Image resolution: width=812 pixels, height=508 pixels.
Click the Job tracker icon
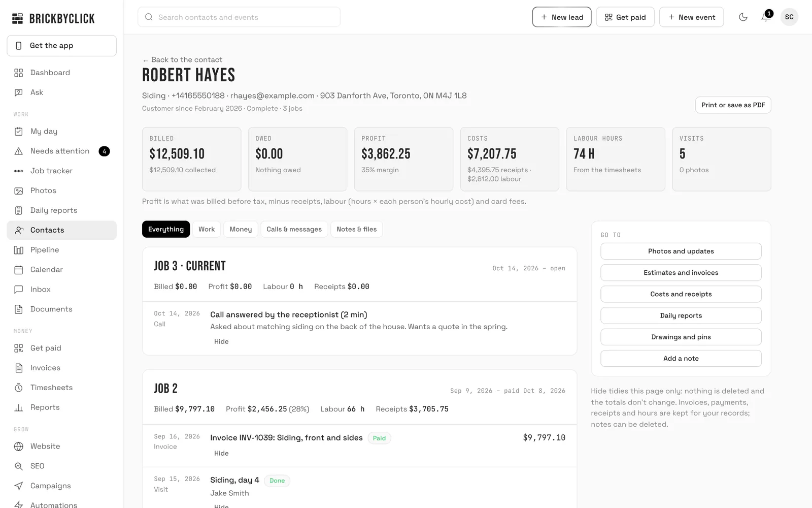click(x=19, y=171)
